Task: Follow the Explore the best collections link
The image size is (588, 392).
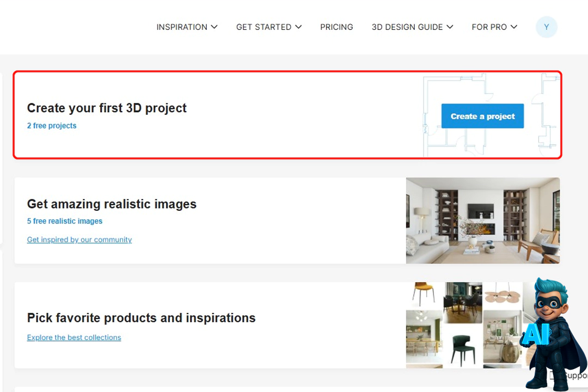Action: [74, 338]
